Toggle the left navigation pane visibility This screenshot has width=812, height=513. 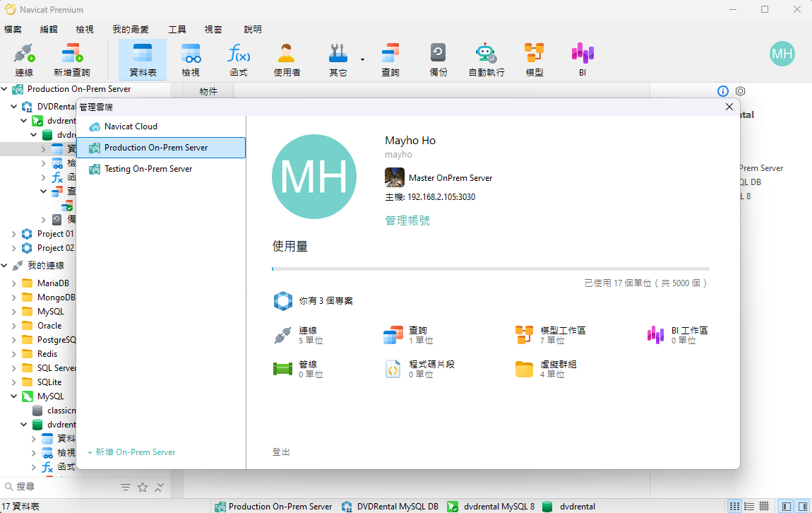coord(785,505)
